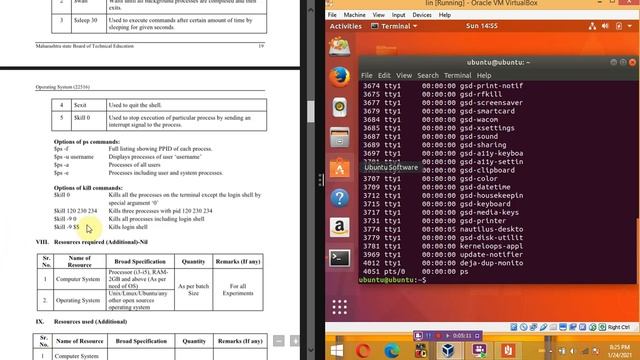
Task: Click the Ubuntu volume indicator icon
Action: point(605,26)
